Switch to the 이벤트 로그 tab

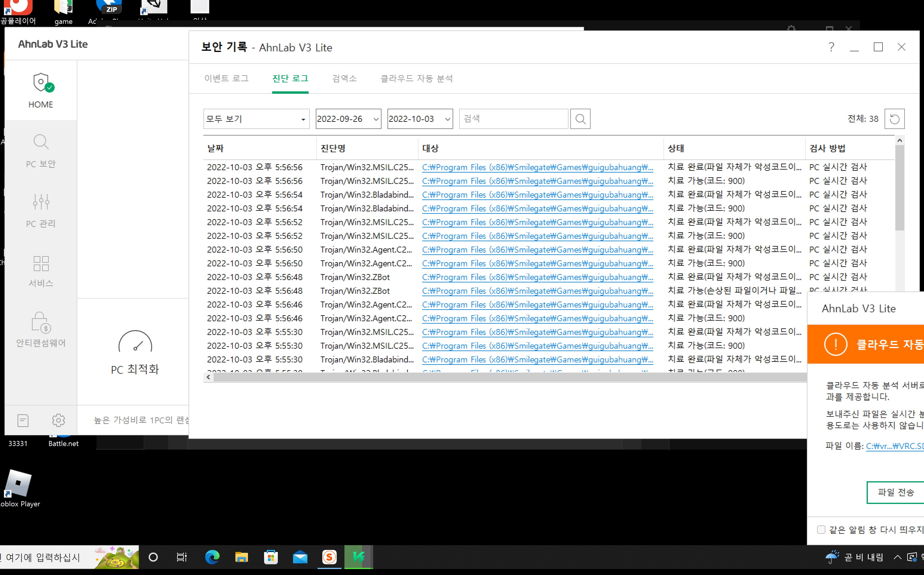(x=226, y=78)
